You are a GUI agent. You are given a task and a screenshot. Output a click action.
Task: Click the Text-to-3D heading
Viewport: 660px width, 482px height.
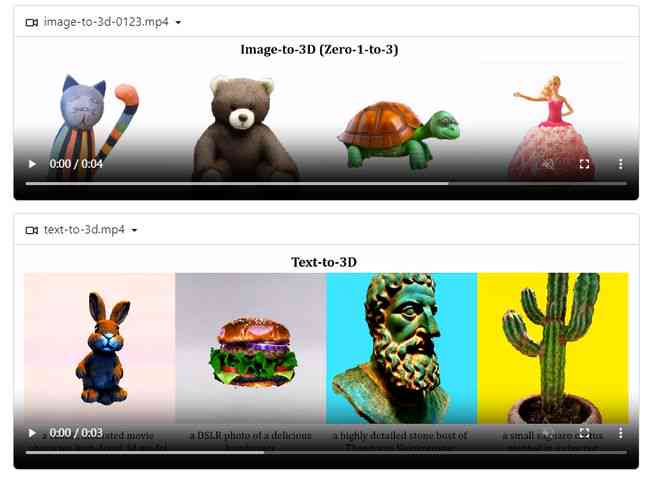(324, 262)
